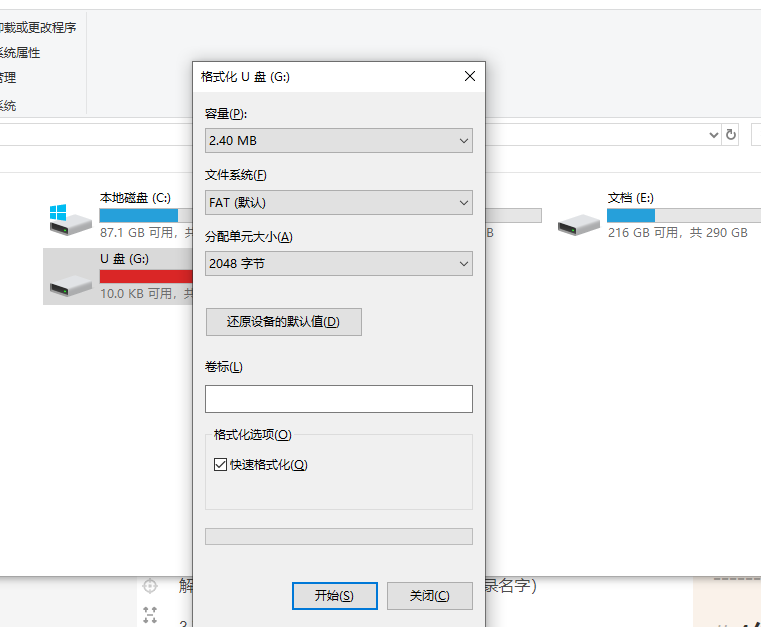Click the refresh icon in Explorer address bar
This screenshot has width=761, height=627.
point(731,134)
